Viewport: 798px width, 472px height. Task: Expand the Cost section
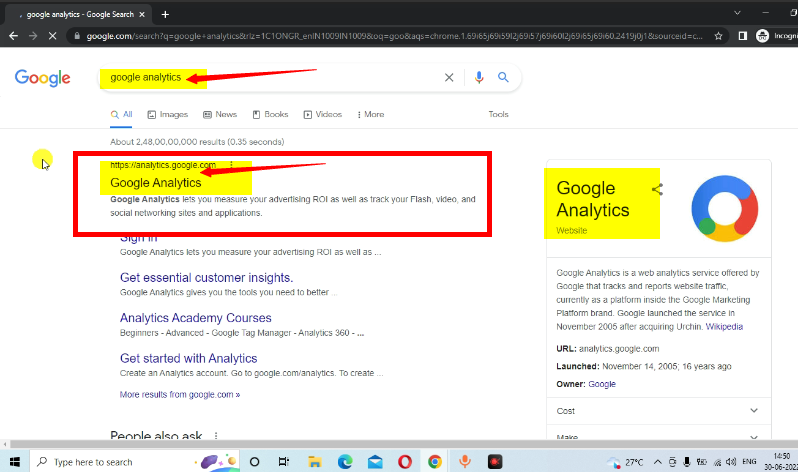pos(659,411)
